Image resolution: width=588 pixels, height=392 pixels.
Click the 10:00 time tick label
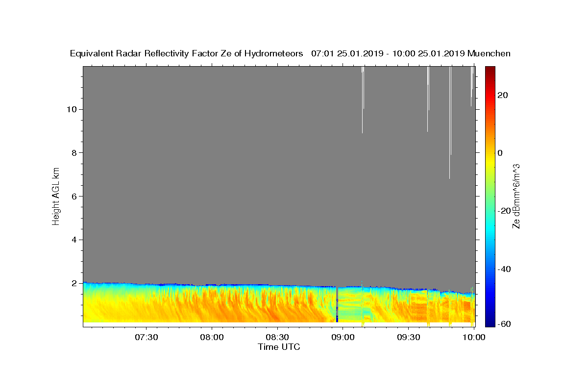tap(474, 337)
